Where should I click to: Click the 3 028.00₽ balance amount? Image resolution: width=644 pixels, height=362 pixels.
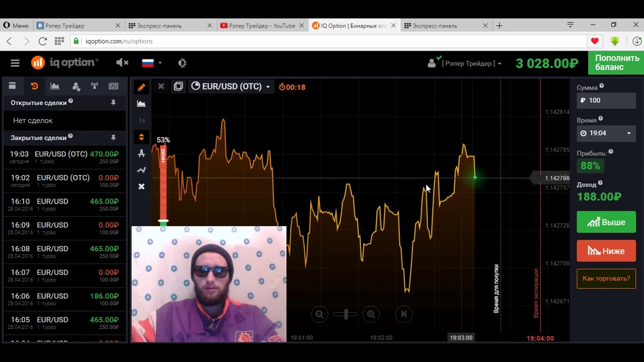click(x=547, y=63)
